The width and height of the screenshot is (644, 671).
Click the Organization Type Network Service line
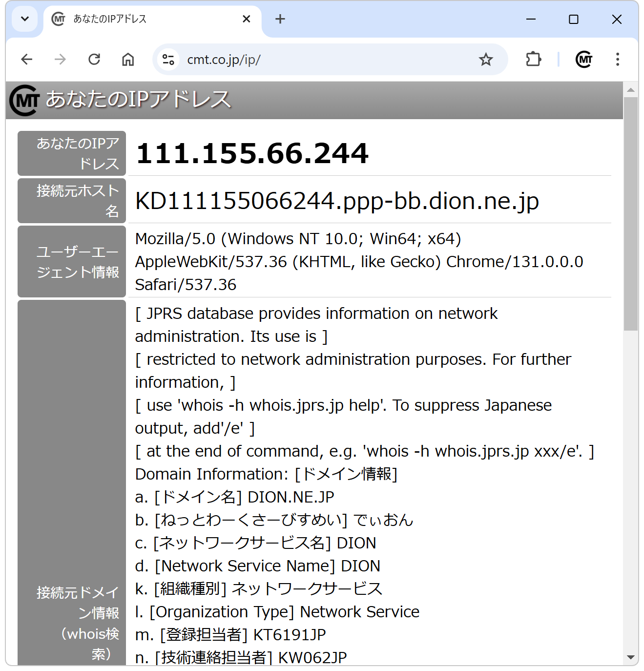coord(277,612)
